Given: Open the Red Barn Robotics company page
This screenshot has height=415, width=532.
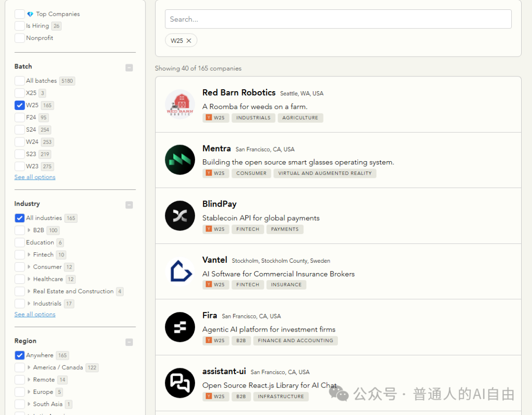Looking at the screenshot, I should pyautogui.click(x=239, y=93).
